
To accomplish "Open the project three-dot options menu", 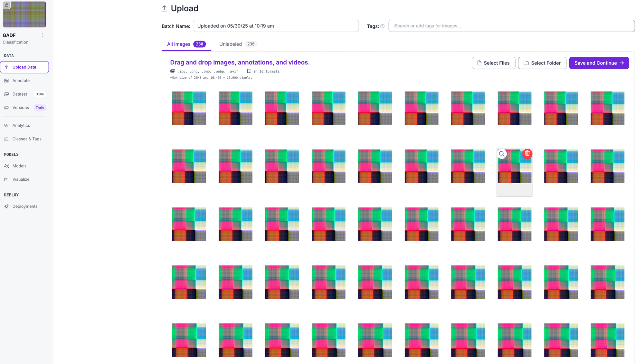I will tap(43, 35).
